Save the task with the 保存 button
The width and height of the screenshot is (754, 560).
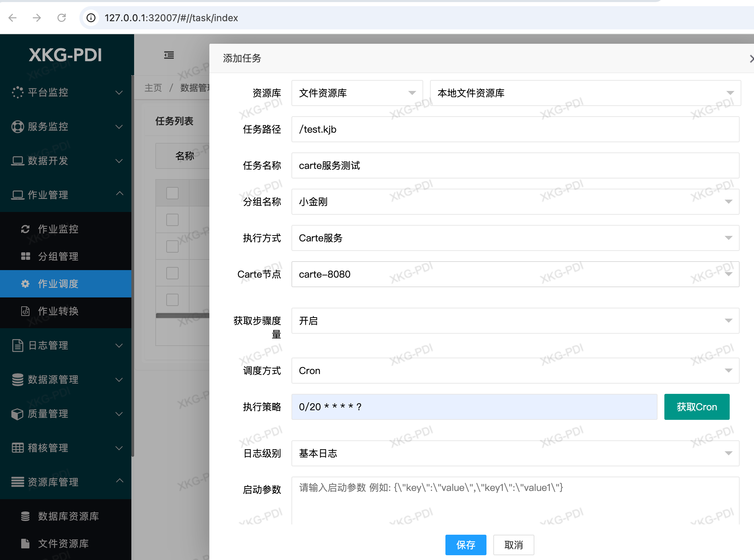tap(466, 545)
